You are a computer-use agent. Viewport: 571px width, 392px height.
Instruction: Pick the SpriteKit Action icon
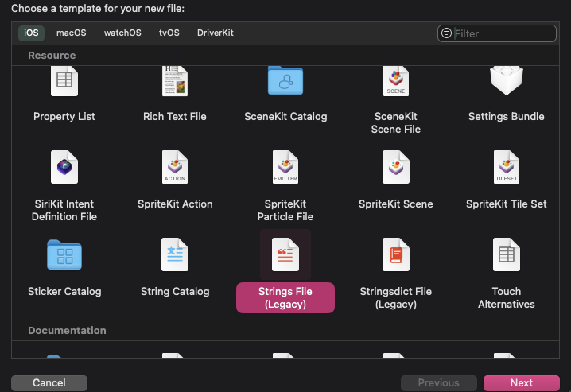click(175, 167)
